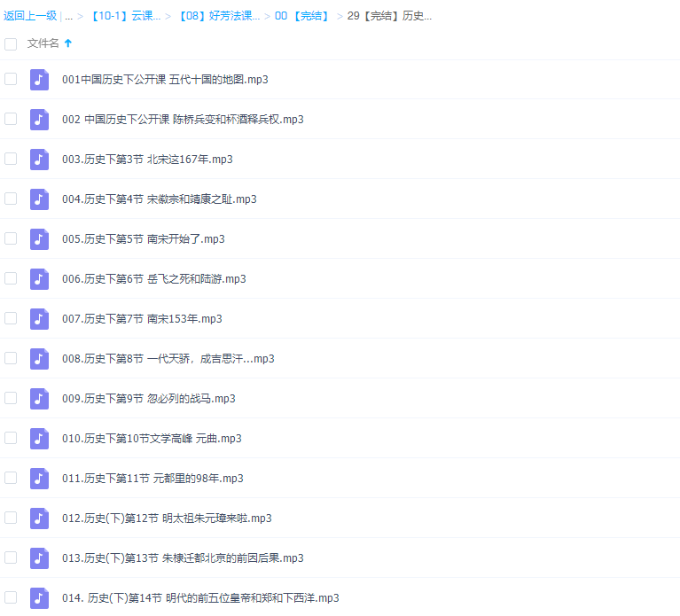Open the 00【完结】 breadcrumb folder
Viewport: 680px width, 616px height.
[301, 16]
